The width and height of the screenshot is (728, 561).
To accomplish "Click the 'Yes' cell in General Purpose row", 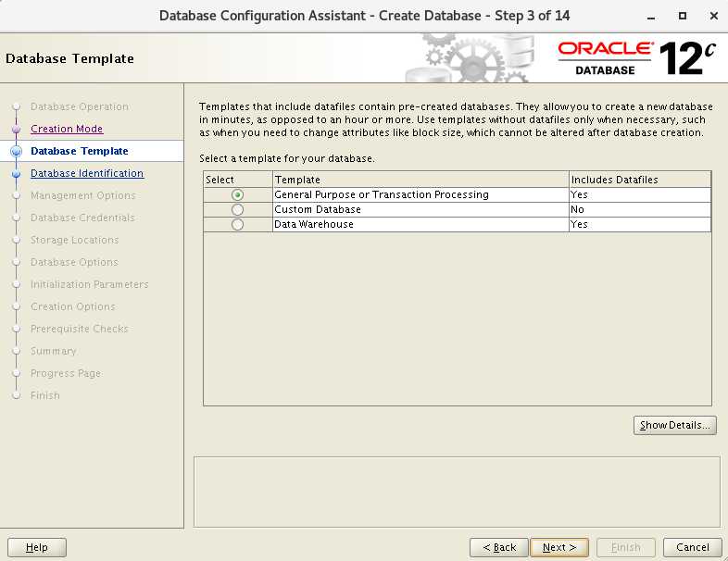I will pyautogui.click(x=640, y=194).
